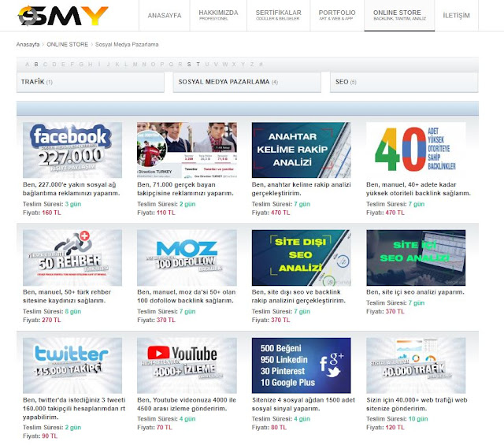The width and height of the screenshot is (504, 445).
Task: Click '50+ türk rehber sitesine' title
Action: coord(67,296)
